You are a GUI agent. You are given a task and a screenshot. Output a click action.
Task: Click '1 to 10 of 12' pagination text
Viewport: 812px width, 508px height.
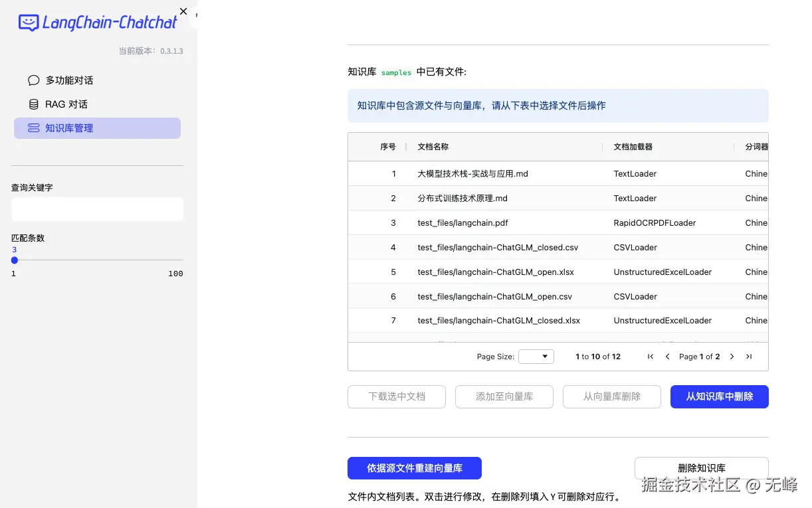click(598, 357)
